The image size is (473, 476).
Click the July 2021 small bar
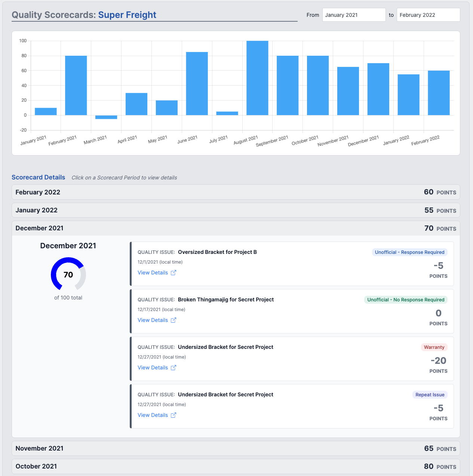point(227,113)
